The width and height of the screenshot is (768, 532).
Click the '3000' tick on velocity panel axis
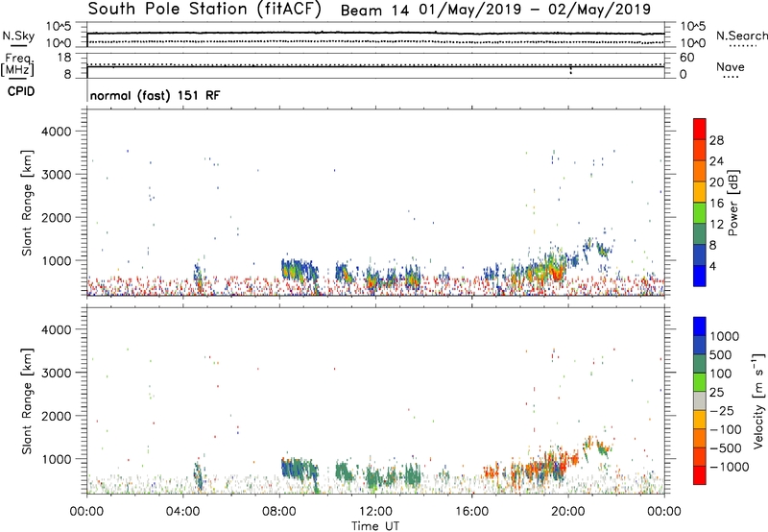[x=56, y=373]
